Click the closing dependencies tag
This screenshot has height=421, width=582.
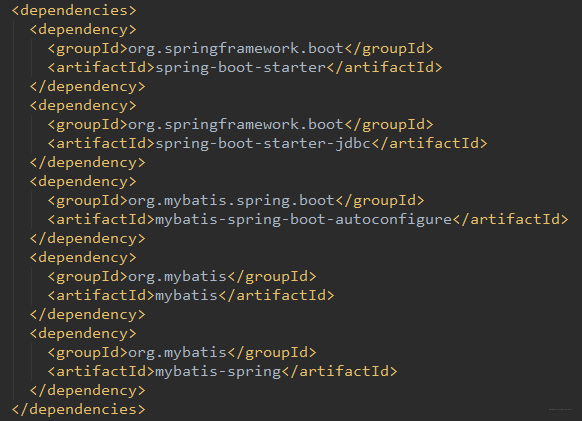(x=79, y=409)
